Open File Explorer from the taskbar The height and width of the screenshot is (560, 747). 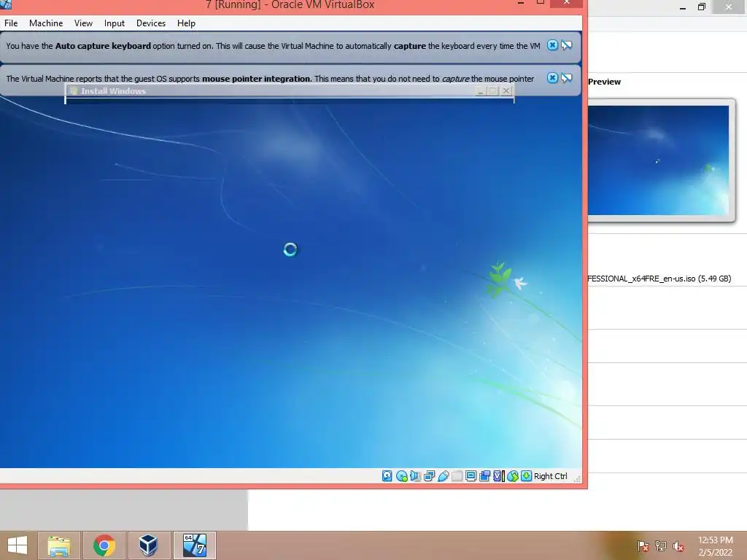point(58,545)
